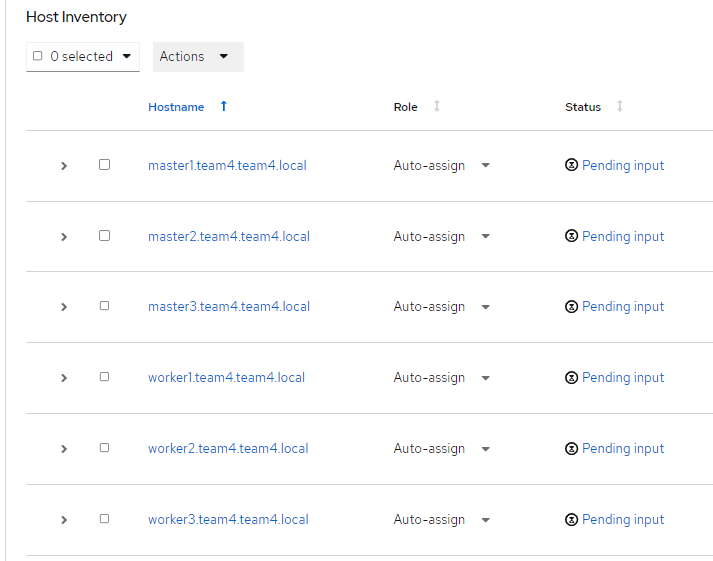This screenshot has height=561, width=713.
Task: Open the master1.team4.team4.local hostname link
Action: coord(227,165)
